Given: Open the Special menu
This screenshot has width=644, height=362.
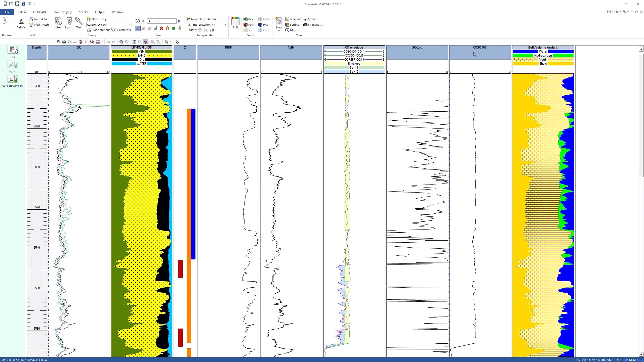Looking at the screenshot, I should point(83,12).
